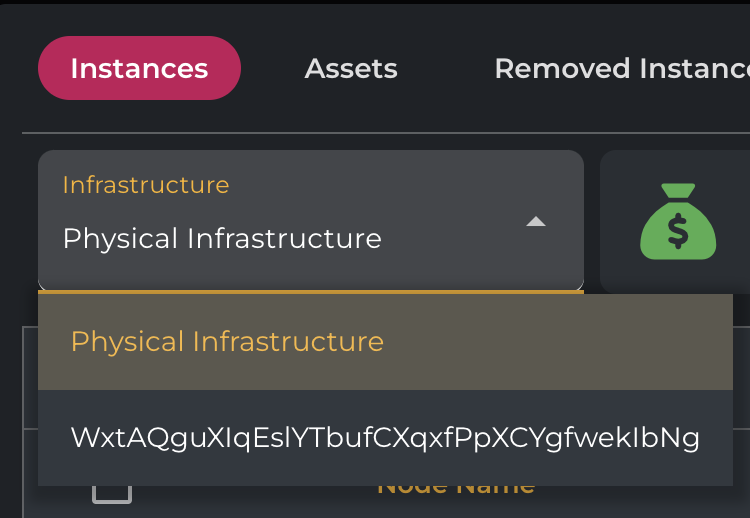The width and height of the screenshot is (750, 518).
Task: Select the WxtAQguXIqEslYTbufCXqxfPpXCYgfwekIbNg option
Action: tap(385, 438)
